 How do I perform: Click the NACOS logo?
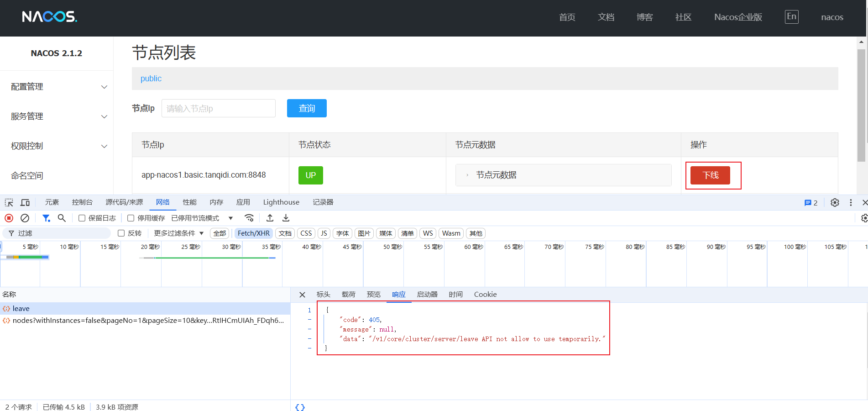[50, 17]
